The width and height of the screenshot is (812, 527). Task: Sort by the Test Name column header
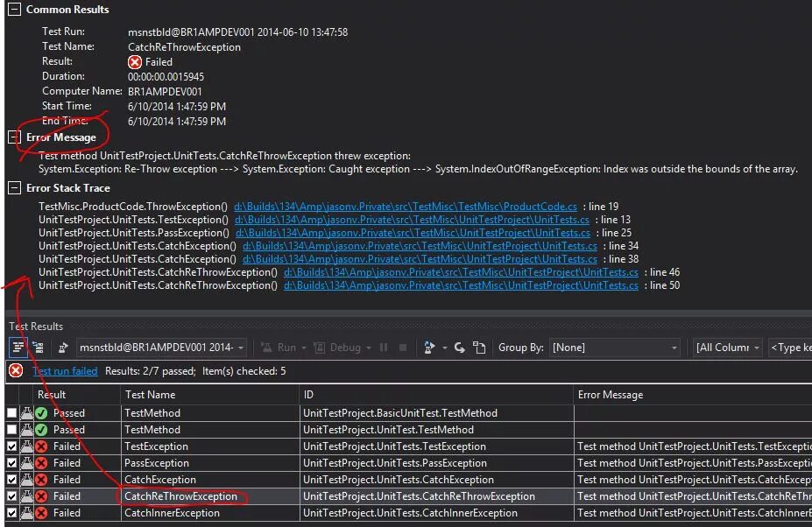[209, 395]
